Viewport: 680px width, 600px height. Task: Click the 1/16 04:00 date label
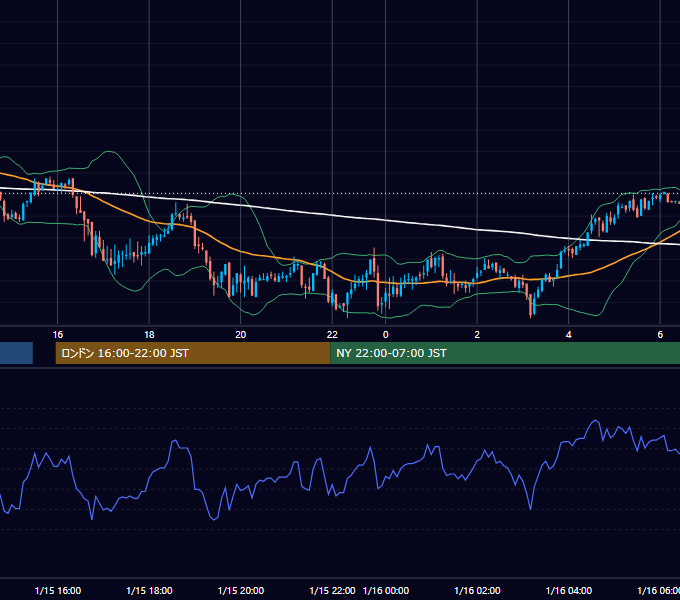569,591
